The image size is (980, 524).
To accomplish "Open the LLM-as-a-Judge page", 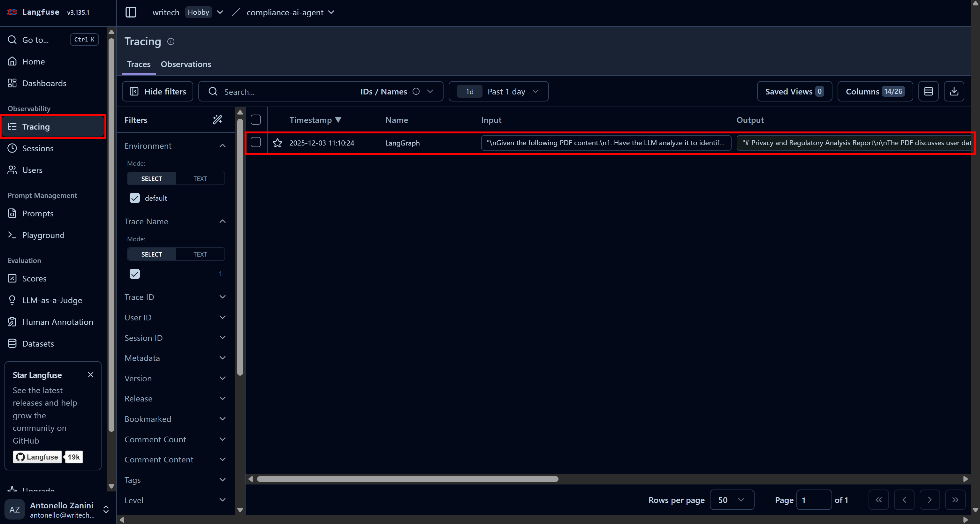I will coord(52,300).
